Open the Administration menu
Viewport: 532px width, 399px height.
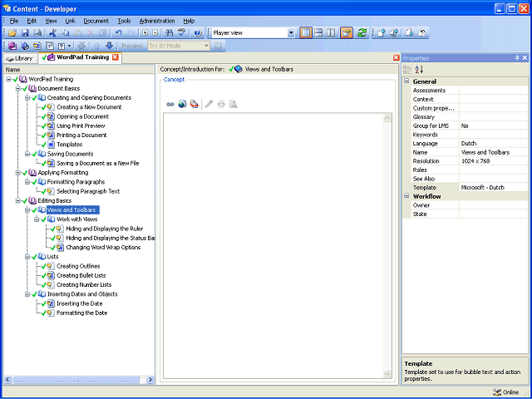[157, 21]
